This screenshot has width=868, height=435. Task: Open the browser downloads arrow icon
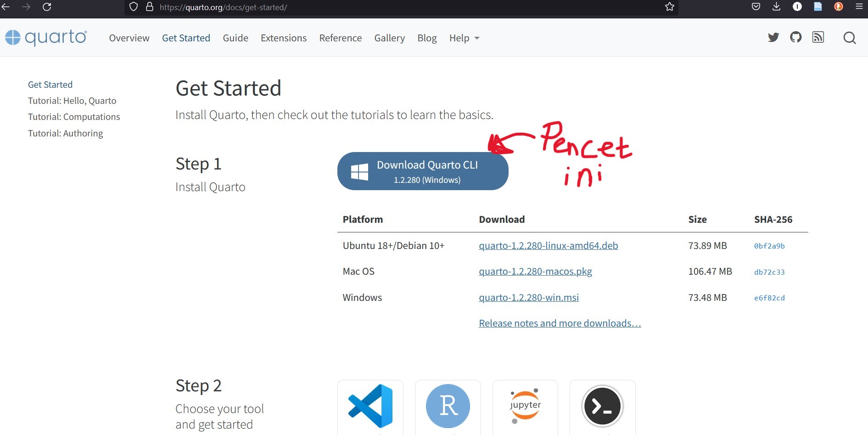776,7
